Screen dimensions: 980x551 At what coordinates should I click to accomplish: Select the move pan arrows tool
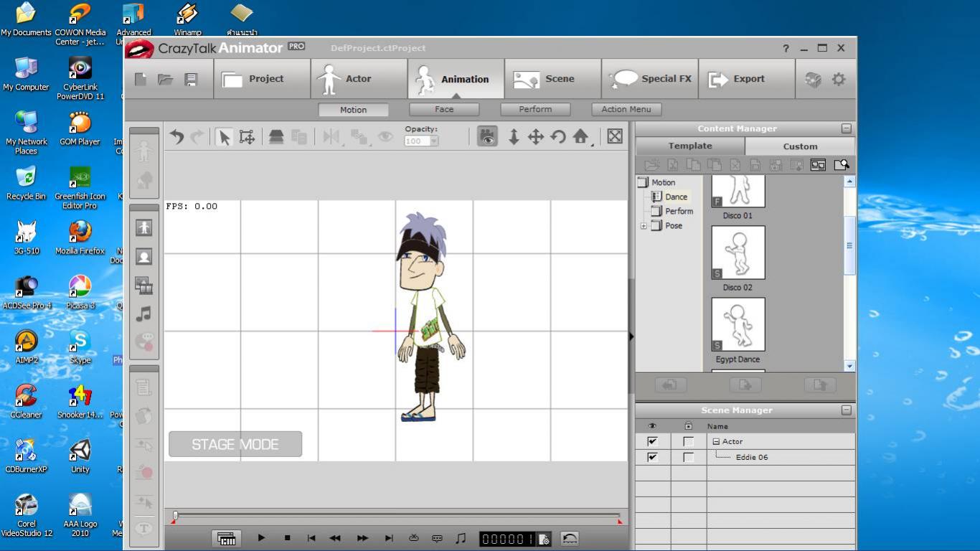point(536,137)
